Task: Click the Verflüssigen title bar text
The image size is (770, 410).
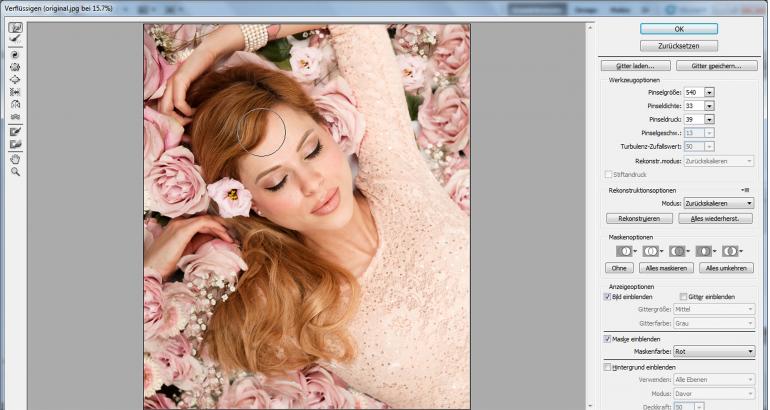Action: click(x=58, y=8)
